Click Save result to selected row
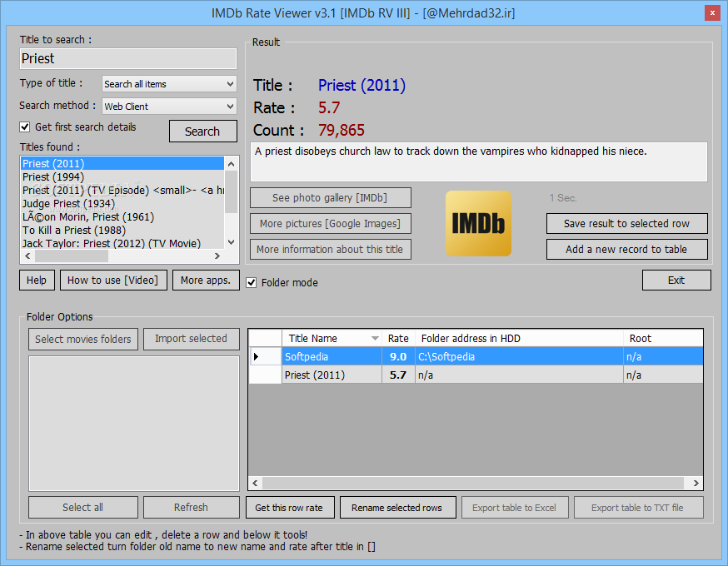The height and width of the screenshot is (566, 728). pyautogui.click(x=626, y=224)
